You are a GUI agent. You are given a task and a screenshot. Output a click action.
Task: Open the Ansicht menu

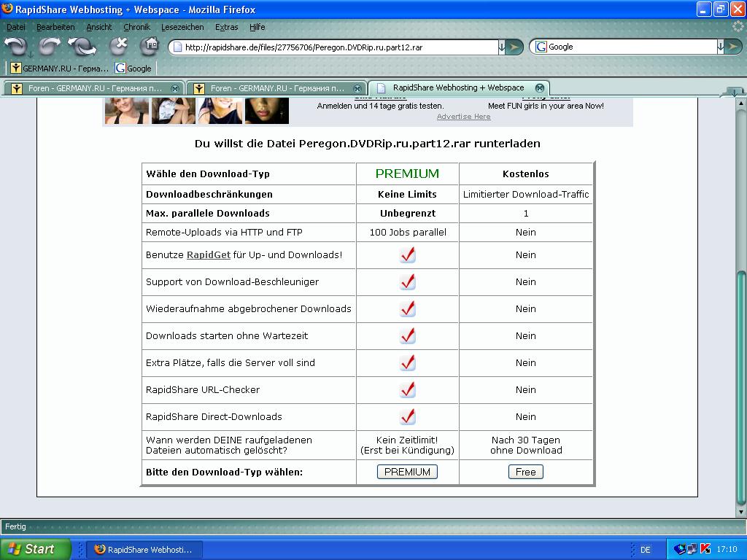click(99, 27)
